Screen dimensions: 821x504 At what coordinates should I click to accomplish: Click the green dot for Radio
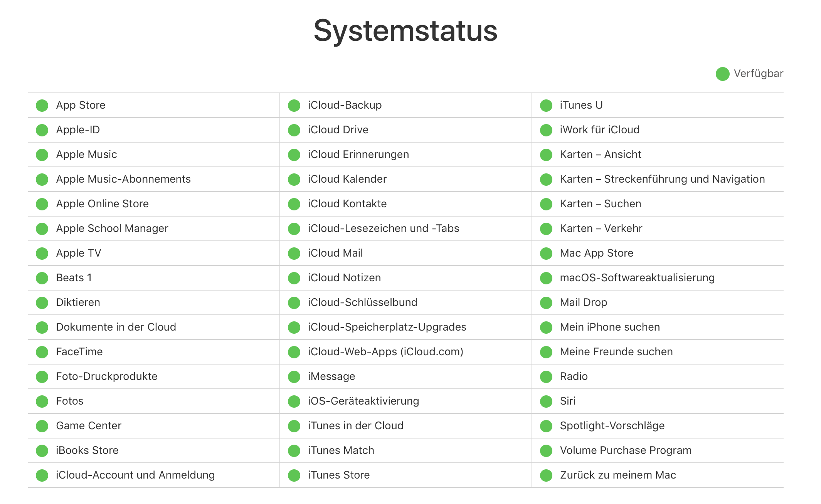pos(546,376)
